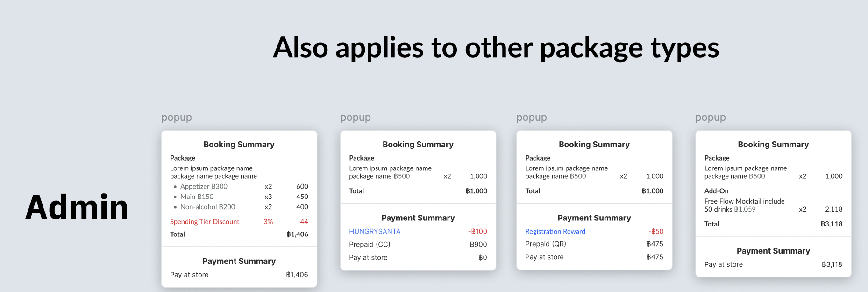The width and height of the screenshot is (868, 292).
Task: Click the -฿100 discount amount
Action: click(477, 231)
